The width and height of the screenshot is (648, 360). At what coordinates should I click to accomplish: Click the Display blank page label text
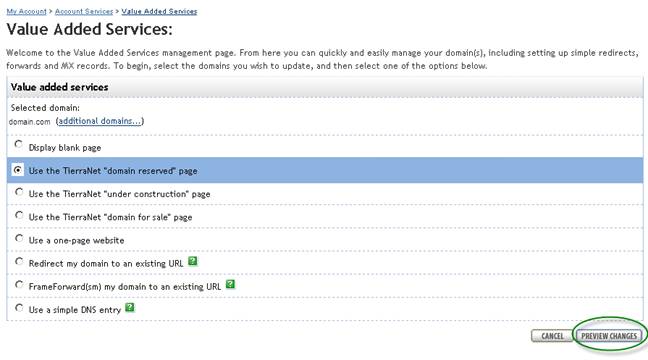pos(65,148)
